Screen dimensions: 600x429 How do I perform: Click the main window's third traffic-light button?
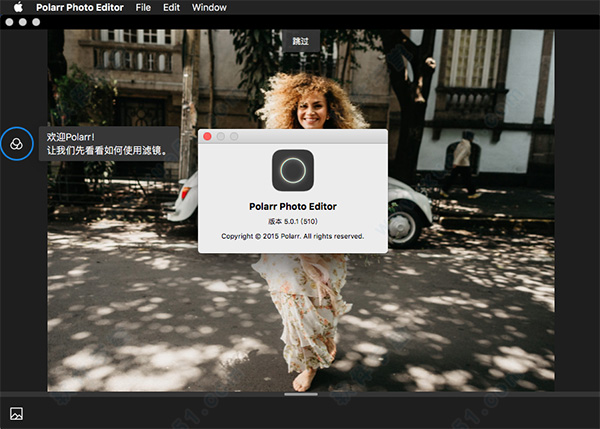[36, 22]
